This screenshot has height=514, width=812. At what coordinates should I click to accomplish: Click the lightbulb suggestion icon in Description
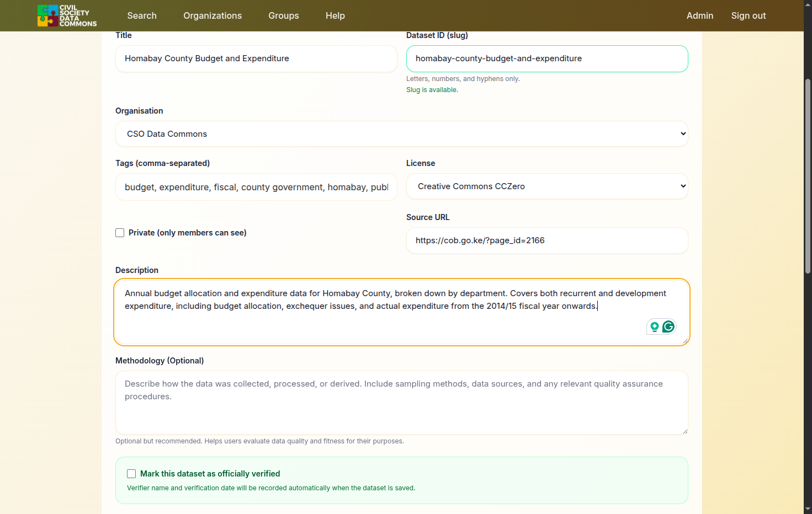[x=655, y=327]
